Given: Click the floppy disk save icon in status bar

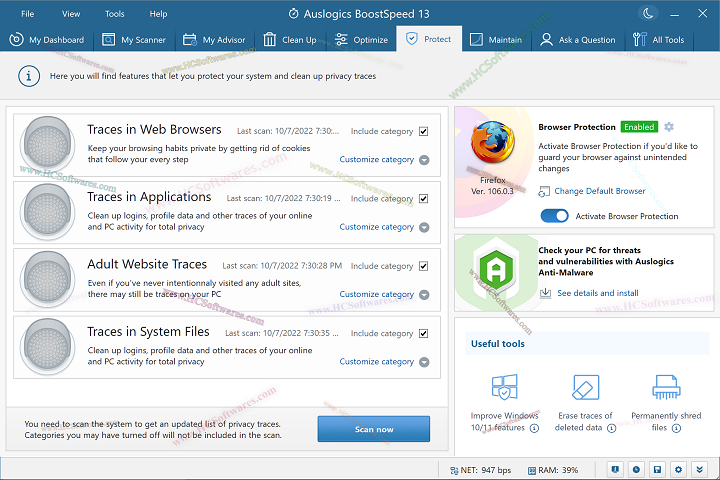Looking at the screenshot, I should (x=656, y=469).
